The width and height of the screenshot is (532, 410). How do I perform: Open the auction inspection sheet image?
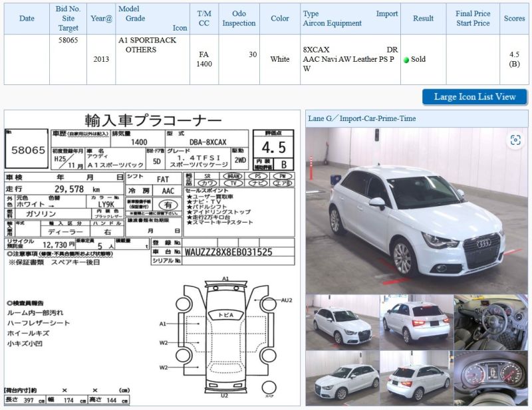[x=152, y=258]
